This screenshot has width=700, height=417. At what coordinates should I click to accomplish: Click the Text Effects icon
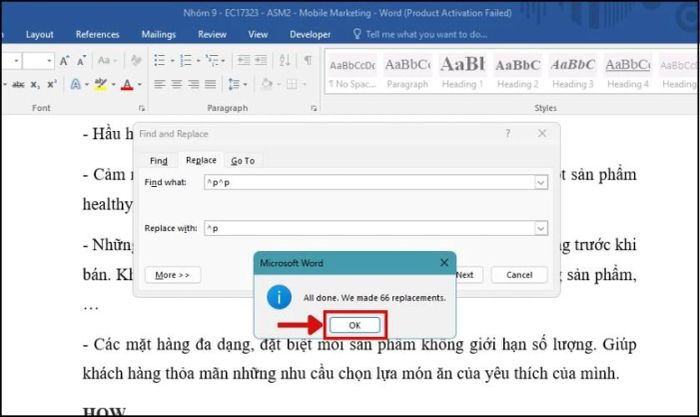[75, 84]
